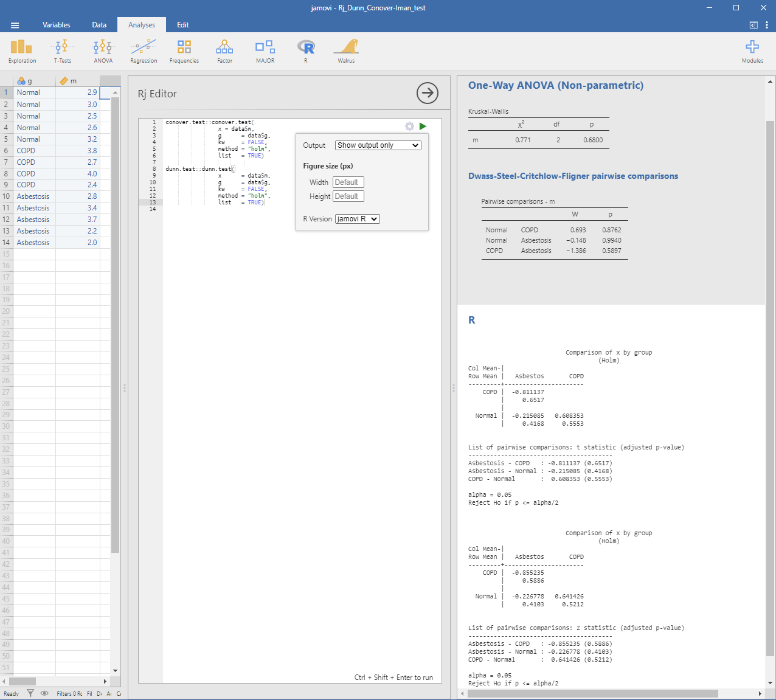Collapse the Rj Editor with the arrow button
Screen dimensions: 776x700
point(428,93)
